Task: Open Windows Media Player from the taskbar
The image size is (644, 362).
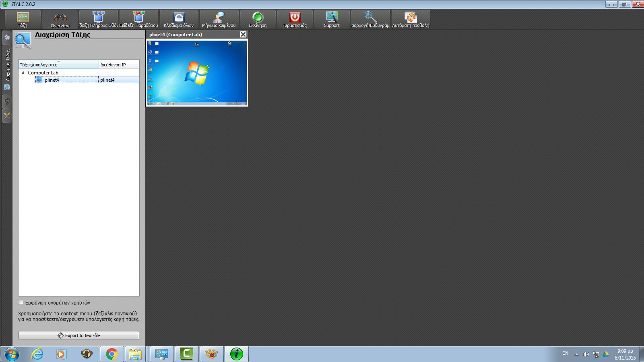Action: pos(61,354)
